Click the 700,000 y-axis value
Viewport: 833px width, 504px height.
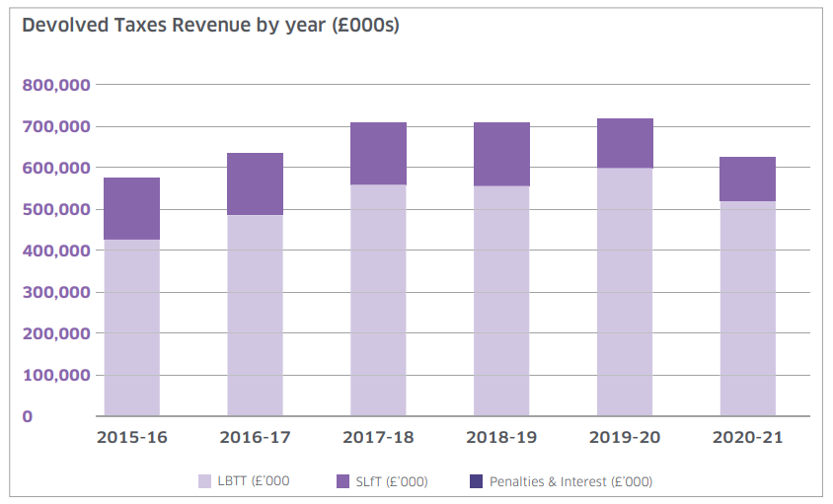(x=56, y=126)
